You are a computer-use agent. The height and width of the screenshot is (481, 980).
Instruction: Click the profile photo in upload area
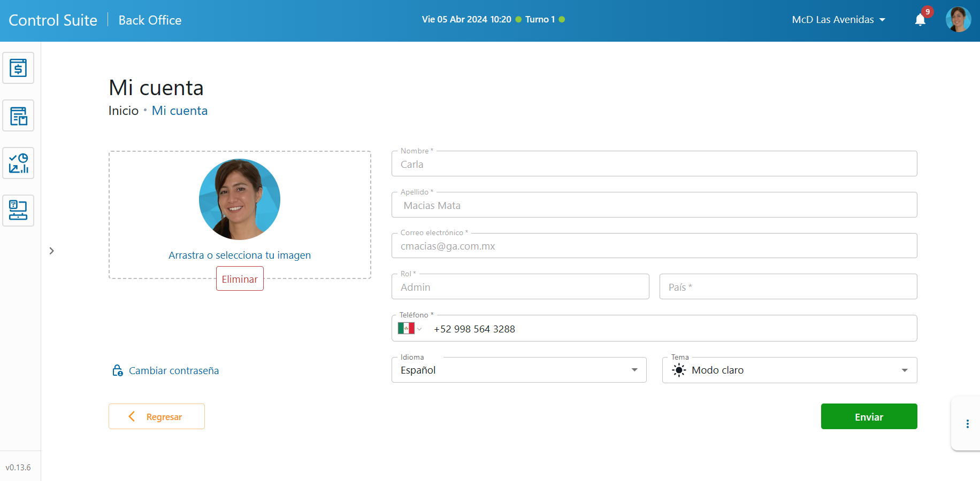click(x=240, y=199)
